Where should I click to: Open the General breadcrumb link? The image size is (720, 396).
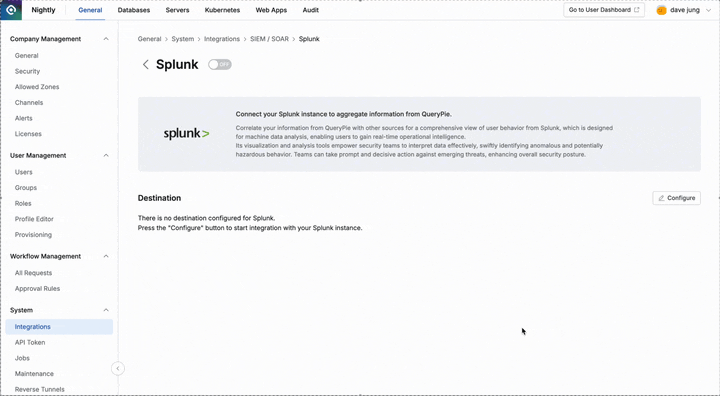pos(149,39)
